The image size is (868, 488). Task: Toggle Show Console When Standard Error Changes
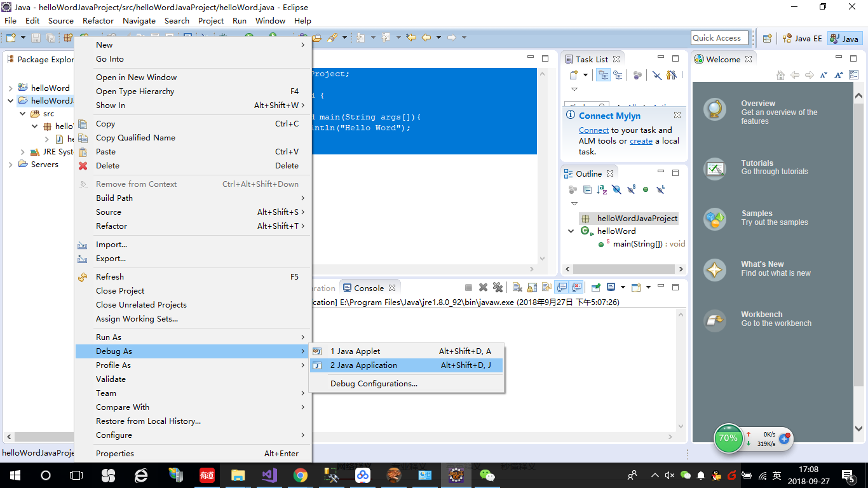click(576, 287)
